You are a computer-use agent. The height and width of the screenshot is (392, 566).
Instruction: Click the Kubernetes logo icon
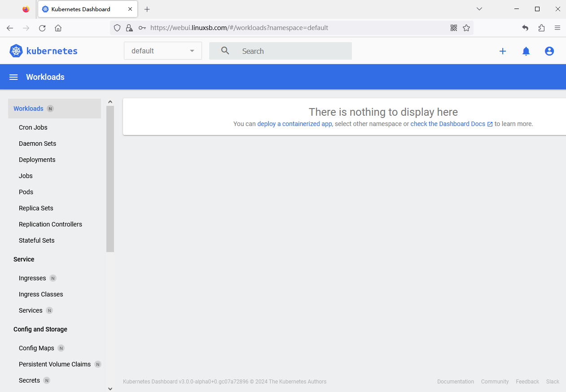[16, 51]
